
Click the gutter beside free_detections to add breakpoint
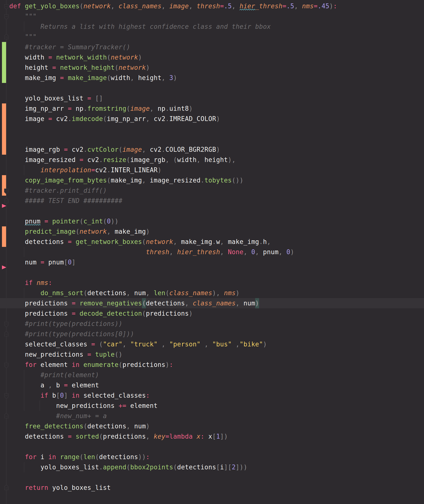(13, 426)
